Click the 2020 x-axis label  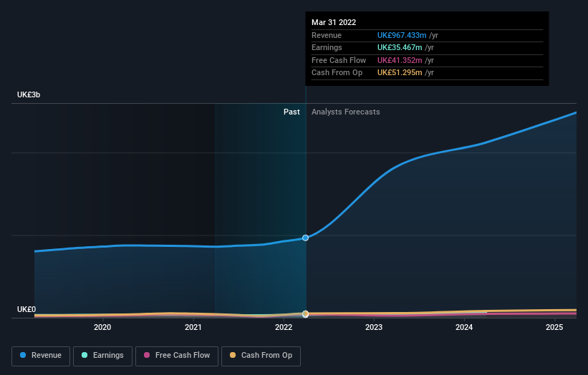coord(102,328)
